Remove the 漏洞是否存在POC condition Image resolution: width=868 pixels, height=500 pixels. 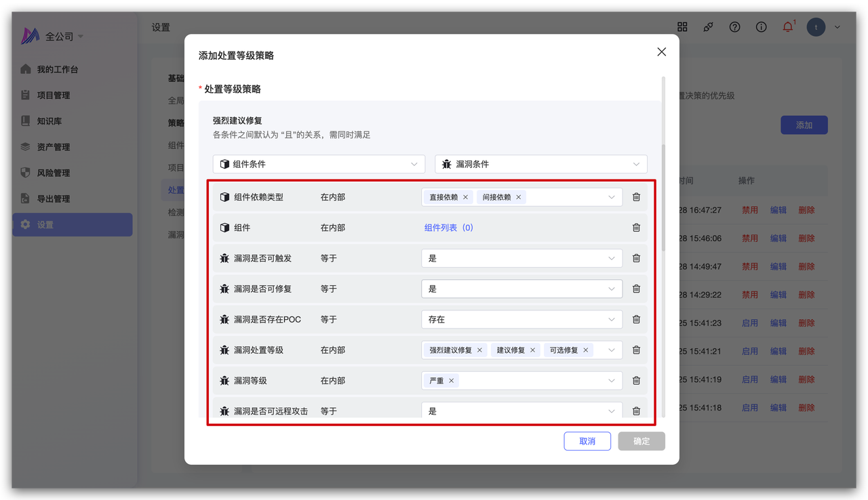point(636,319)
